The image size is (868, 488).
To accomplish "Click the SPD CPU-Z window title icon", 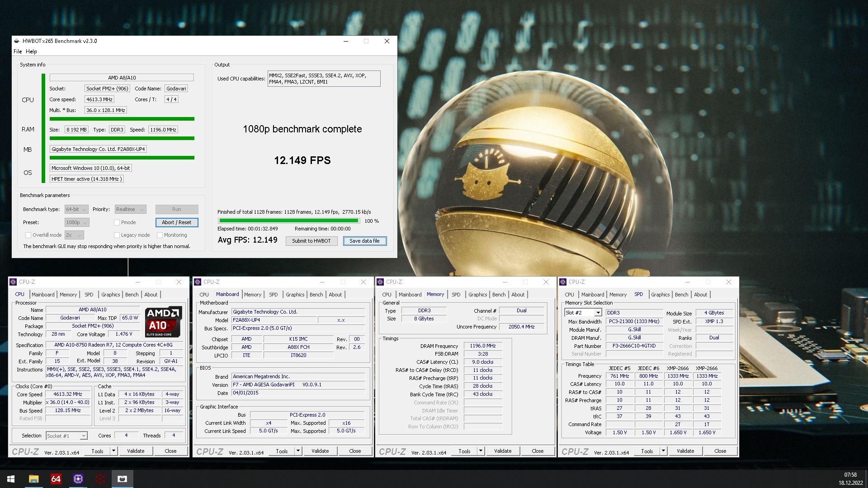I will 563,282.
